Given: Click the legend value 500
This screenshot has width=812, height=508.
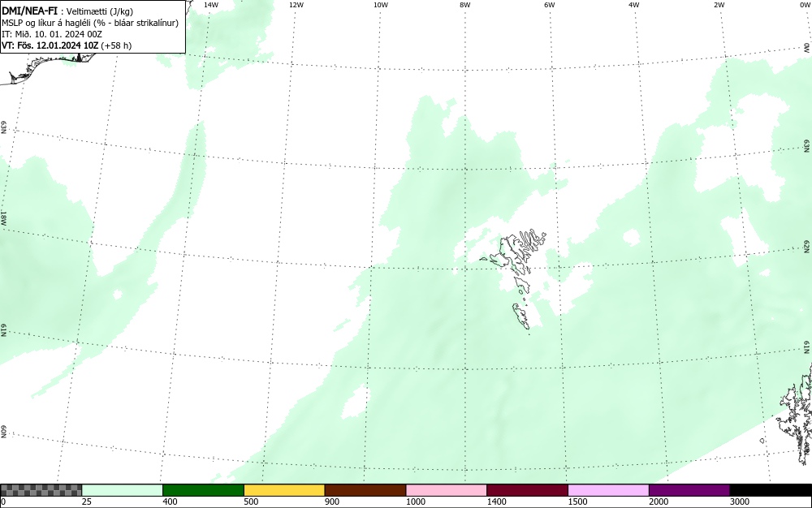Looking at the screenshot, I should (251, 502).
